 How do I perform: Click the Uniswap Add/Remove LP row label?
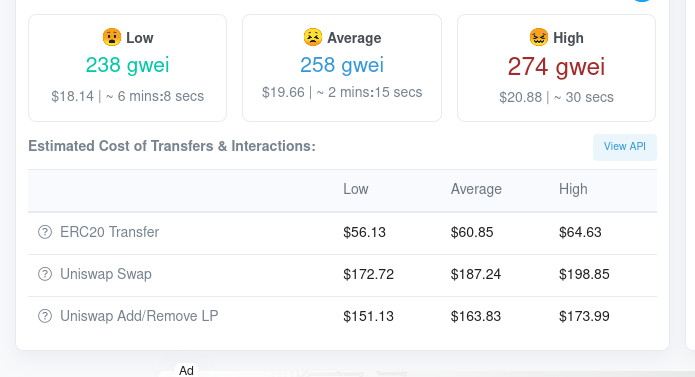tap(139, 316)
